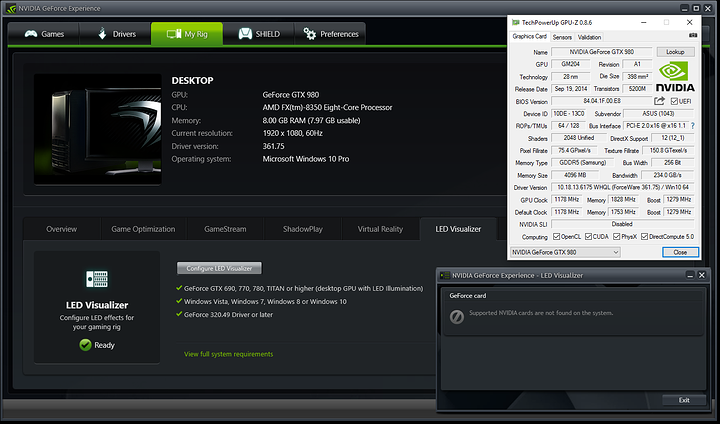This screenshot has width=720, height=424.
Task: Toggle the UEFI checkbox
Action: (x=676, y=101)
